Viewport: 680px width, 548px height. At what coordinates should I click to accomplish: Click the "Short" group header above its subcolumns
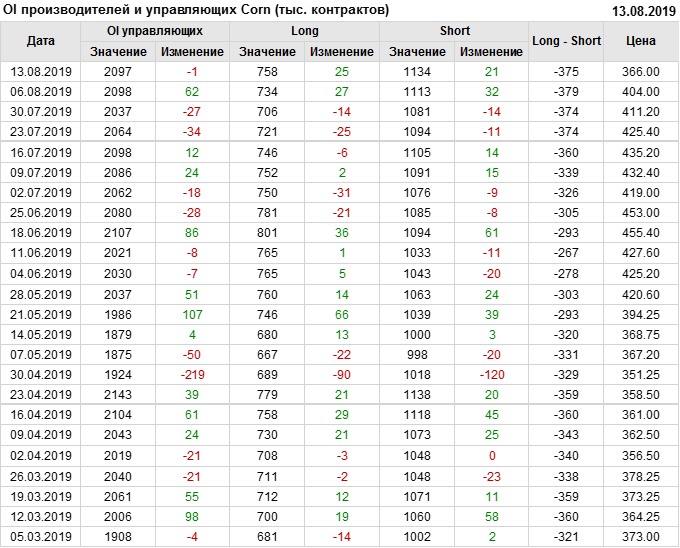[455, 31]
